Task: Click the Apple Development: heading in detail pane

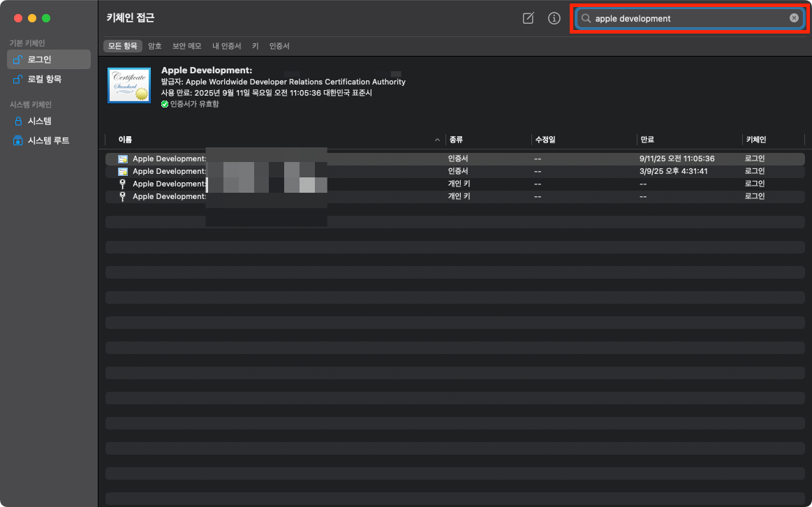Action: (207, 70)
